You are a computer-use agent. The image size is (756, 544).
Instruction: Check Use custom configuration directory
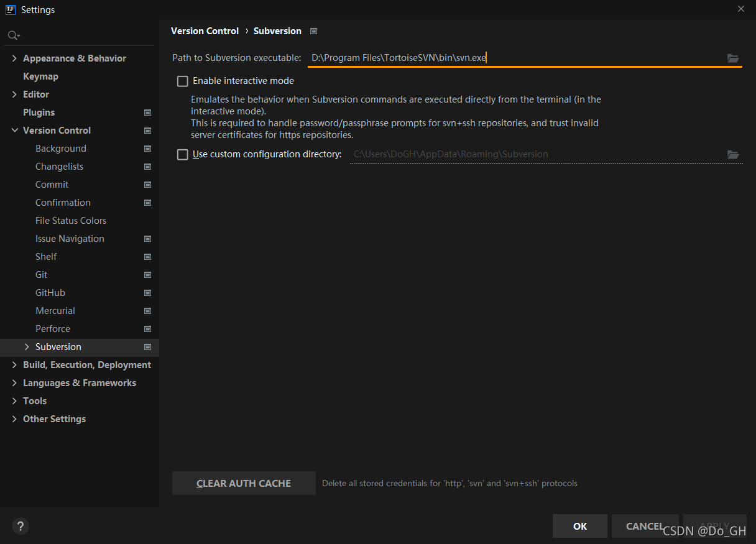pos(183,155)
